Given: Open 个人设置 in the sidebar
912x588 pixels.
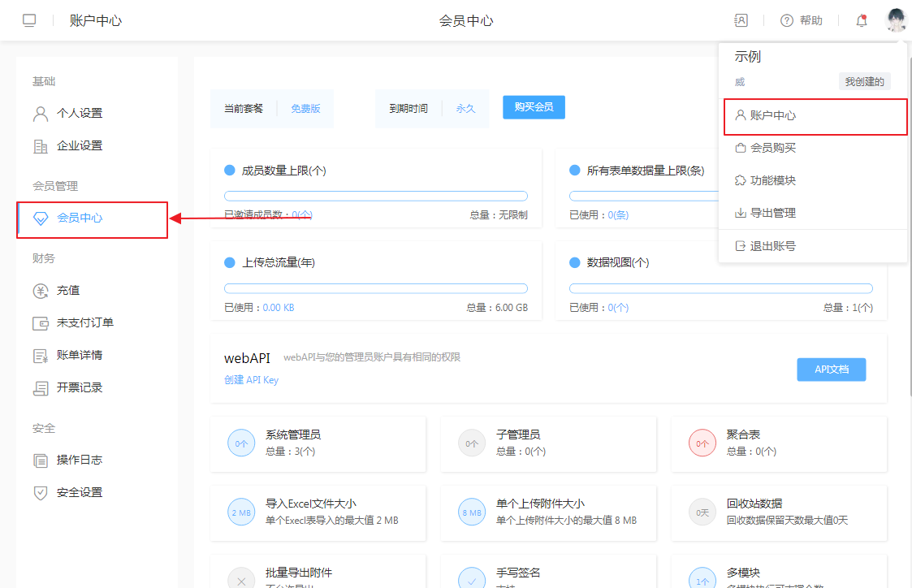Looking at the screenshot, I should (79, 113).
